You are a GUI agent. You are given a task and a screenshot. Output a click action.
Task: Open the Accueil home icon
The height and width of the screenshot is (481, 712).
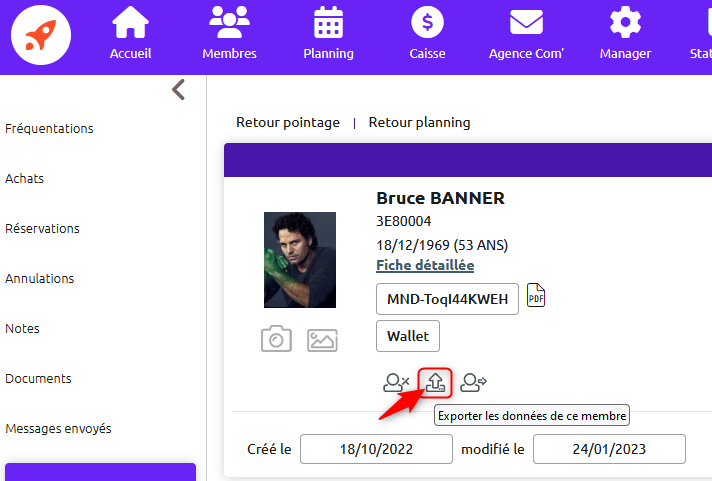(x=130, y=23)
